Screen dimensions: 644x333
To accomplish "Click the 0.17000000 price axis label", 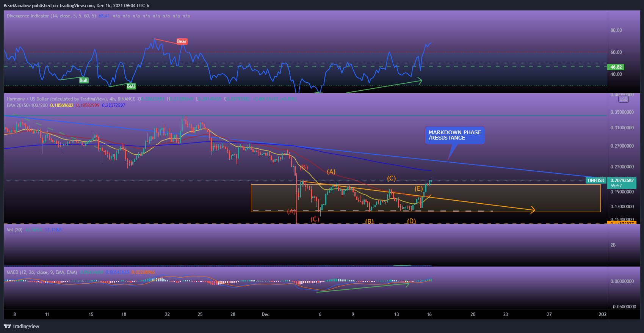I will pos(622,207).
